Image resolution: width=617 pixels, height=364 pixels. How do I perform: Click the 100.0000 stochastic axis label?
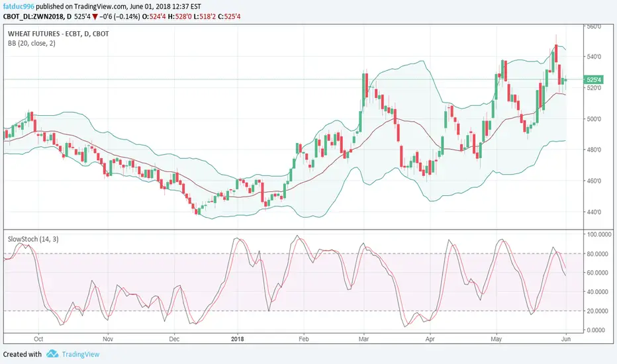[x=599, y=234]
